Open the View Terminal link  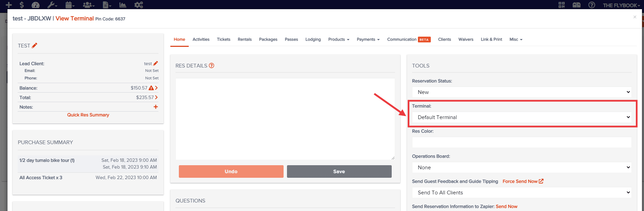[x=74, y=18]
